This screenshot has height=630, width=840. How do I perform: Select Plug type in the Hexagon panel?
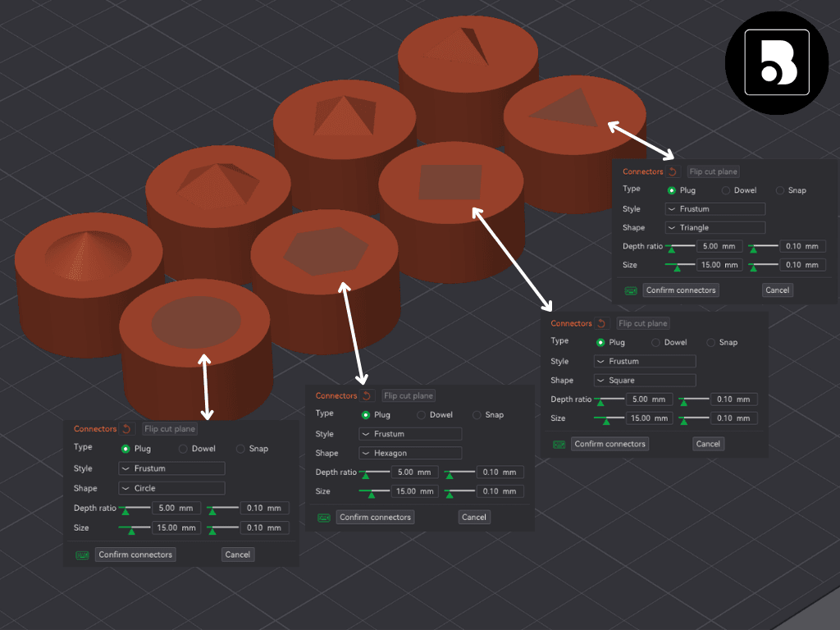tap(365, 415)
